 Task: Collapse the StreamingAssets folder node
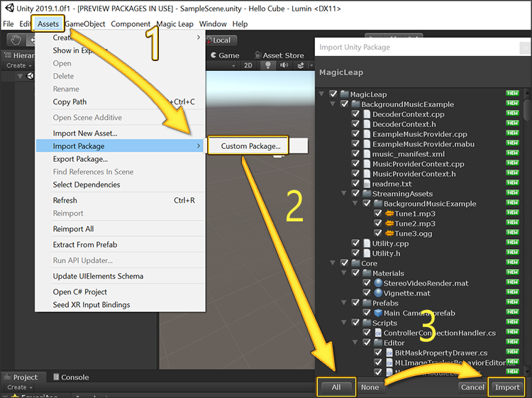pyautogui.click(x=344, y=194)
